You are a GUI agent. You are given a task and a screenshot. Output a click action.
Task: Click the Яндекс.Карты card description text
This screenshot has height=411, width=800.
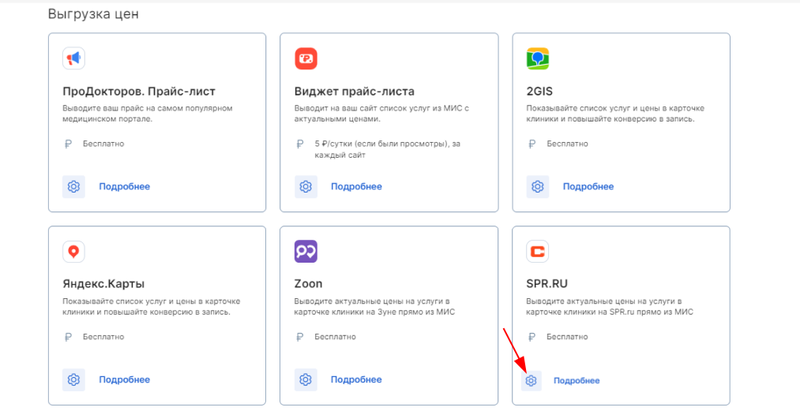tap(152, 306)
